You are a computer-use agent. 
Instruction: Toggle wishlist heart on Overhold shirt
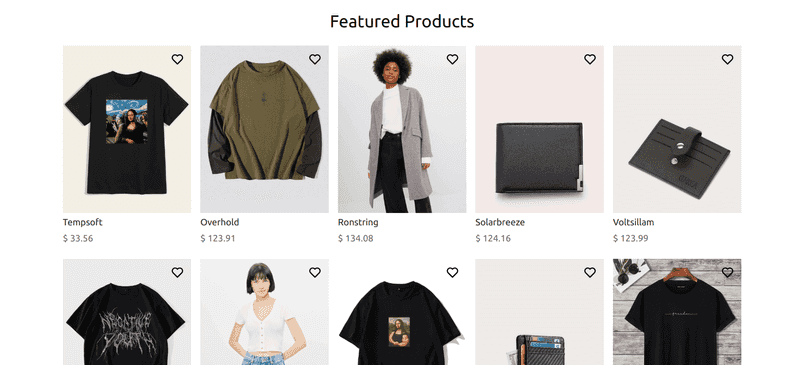coord(315,59)
